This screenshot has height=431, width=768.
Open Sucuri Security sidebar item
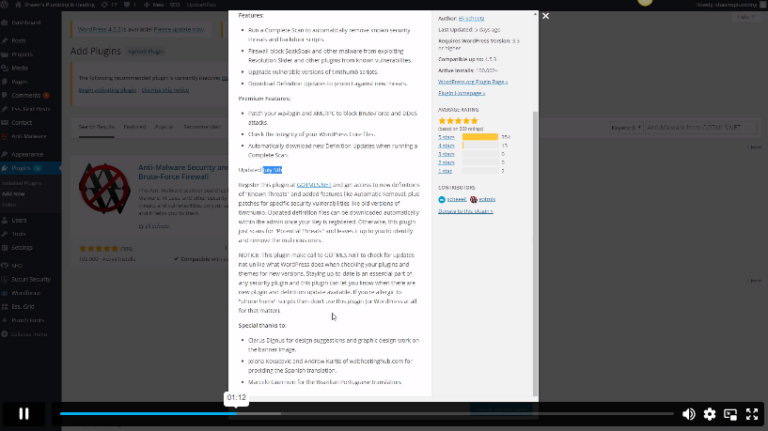click(x=31, y=279)
